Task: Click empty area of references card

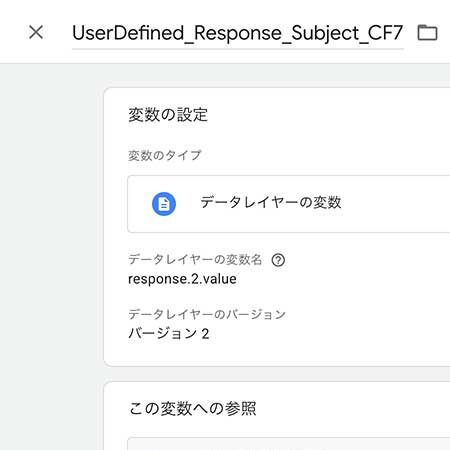Action: point(350,408)
